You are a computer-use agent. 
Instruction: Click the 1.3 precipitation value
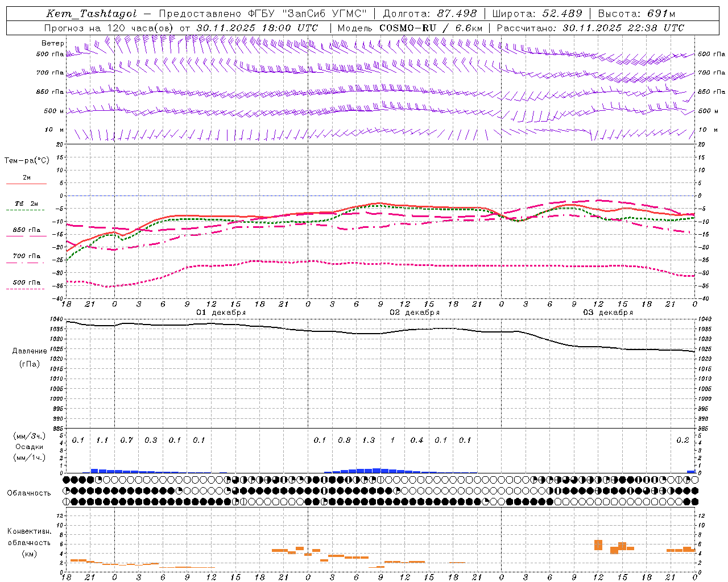(369, 440)
